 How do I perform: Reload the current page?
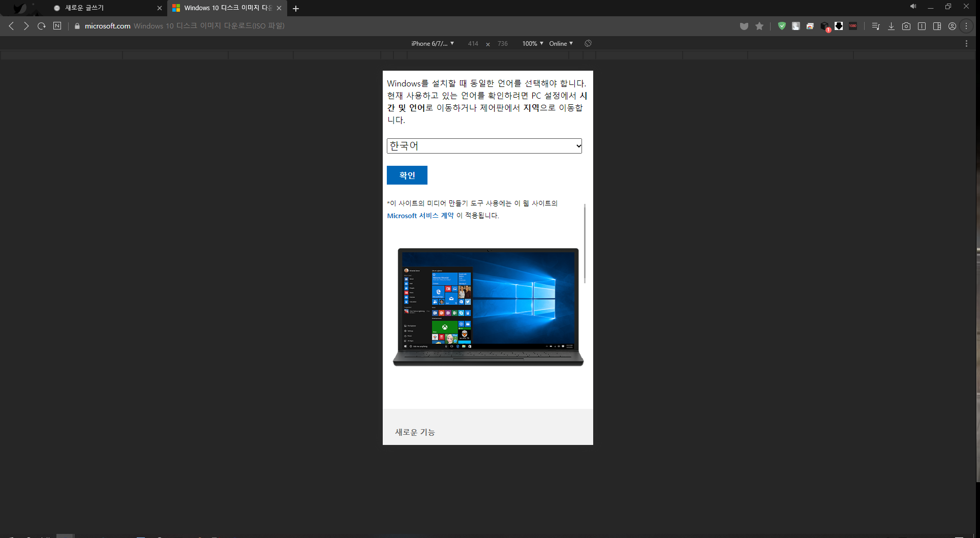(42, 26)
